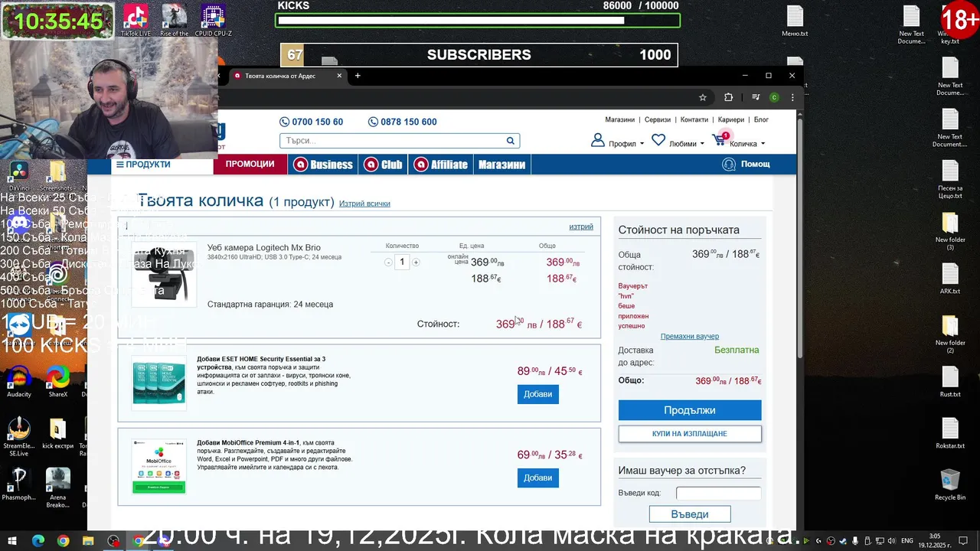Add MobiOffice Premium with Добави
The image size is (980, 551).
coord(538,478)
